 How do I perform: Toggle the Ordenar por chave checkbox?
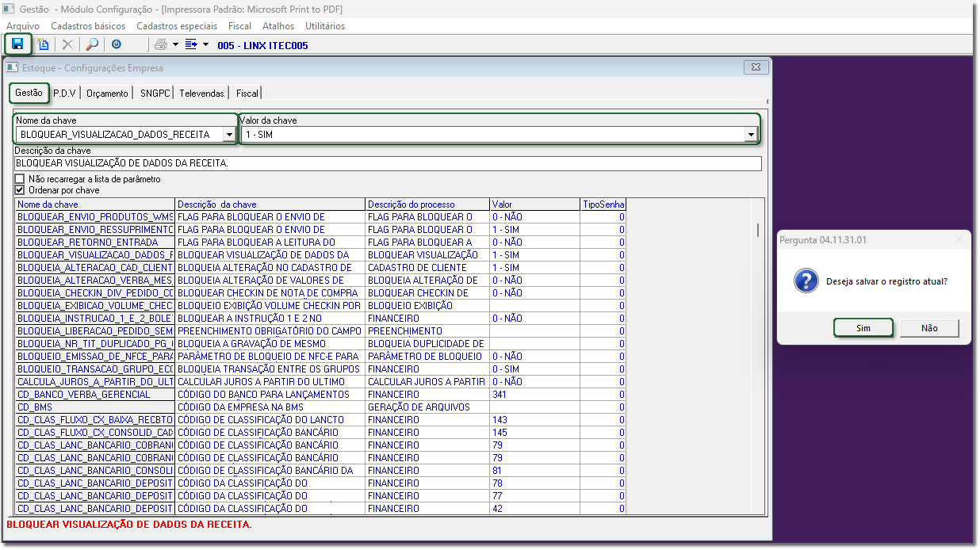pyautogui.click(x=20, y=190)
